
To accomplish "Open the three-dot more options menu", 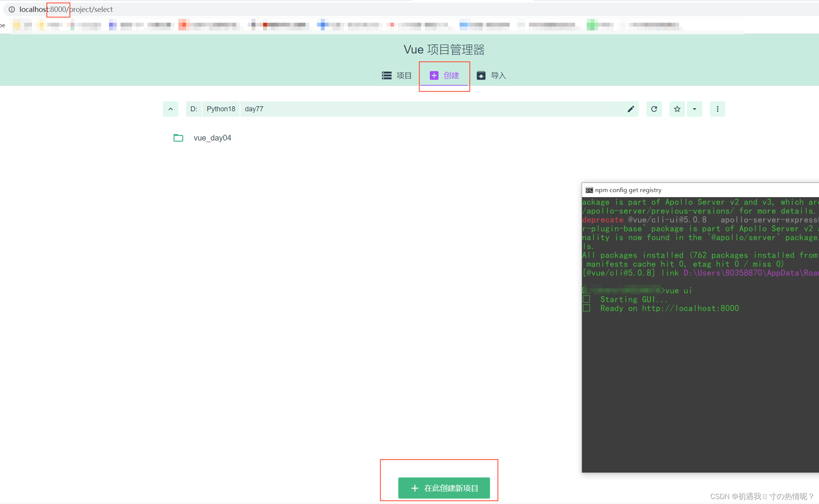I will pos(718,109).
